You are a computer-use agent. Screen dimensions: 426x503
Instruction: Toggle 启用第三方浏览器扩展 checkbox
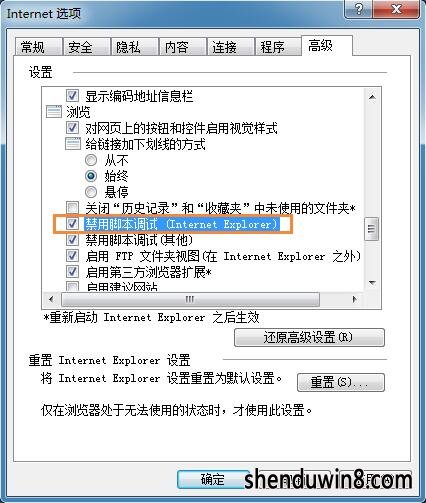(72, 272)
